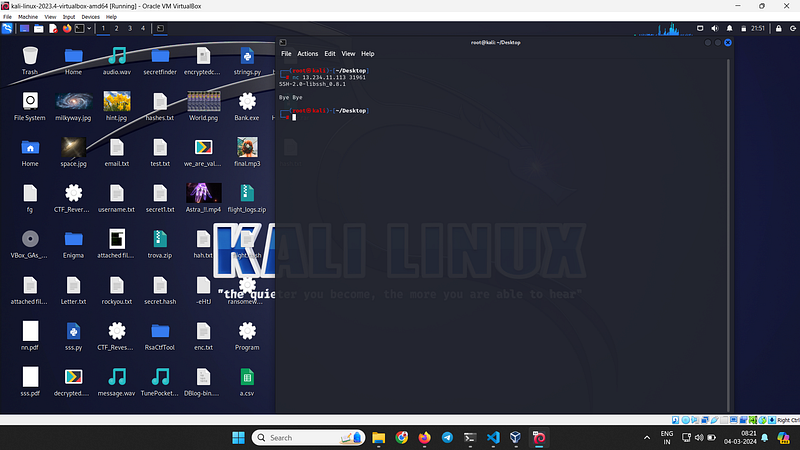Select Astra_!!.mp4 on desktop

click(x=204, y=199)
